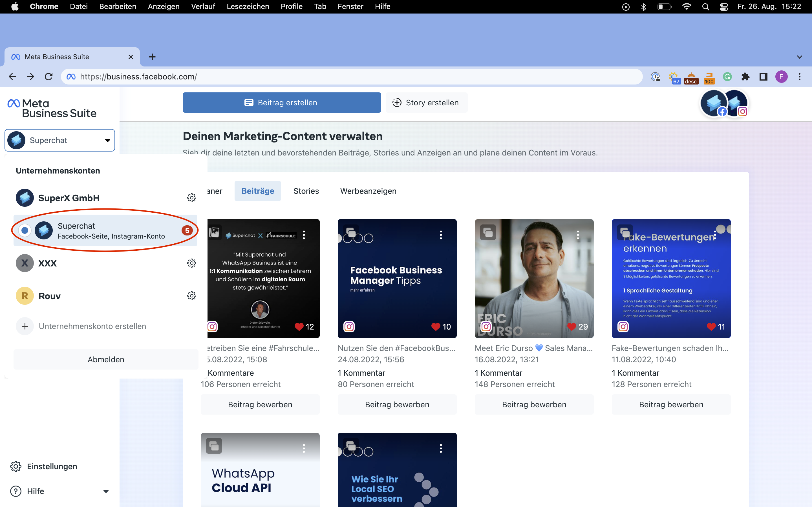
Task: Click the Grammarly extension icon
Action: 727,77
